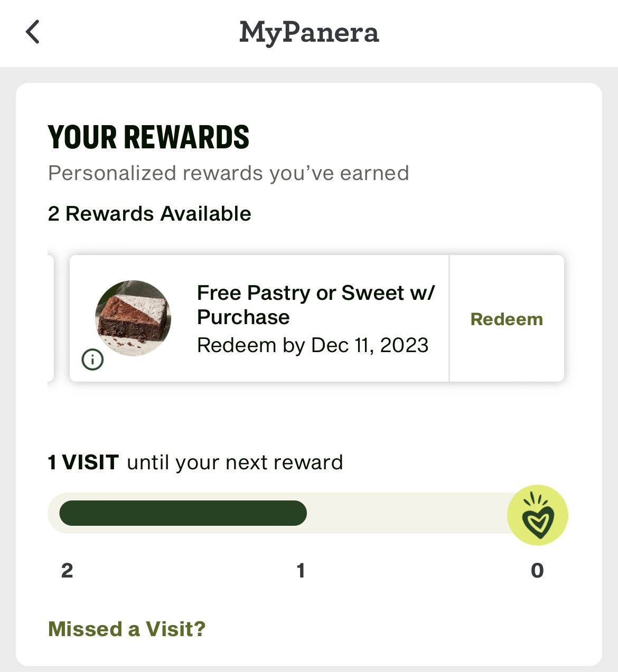Open the Missed a Visit? link
This screenshot has height=672, width=618.
pyautogui.click(x=127, y=629)
